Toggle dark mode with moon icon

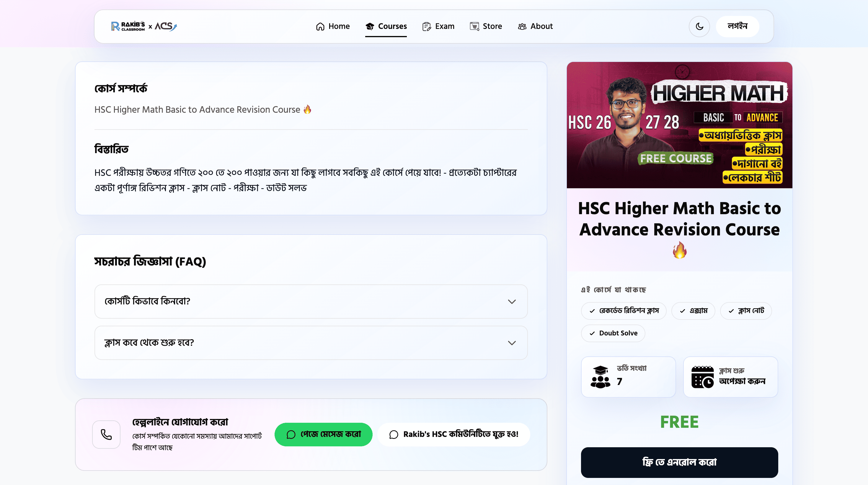tap(699, 26)
